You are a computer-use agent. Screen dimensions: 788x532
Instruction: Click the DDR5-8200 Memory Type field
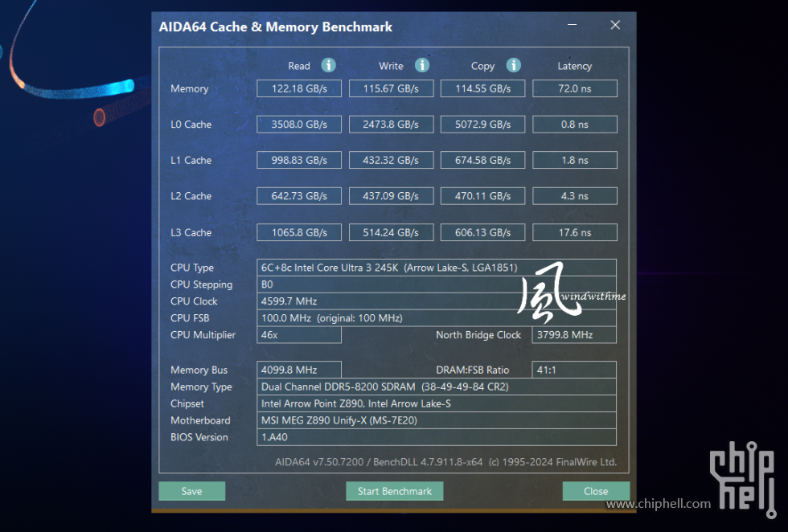pos(436,387)
